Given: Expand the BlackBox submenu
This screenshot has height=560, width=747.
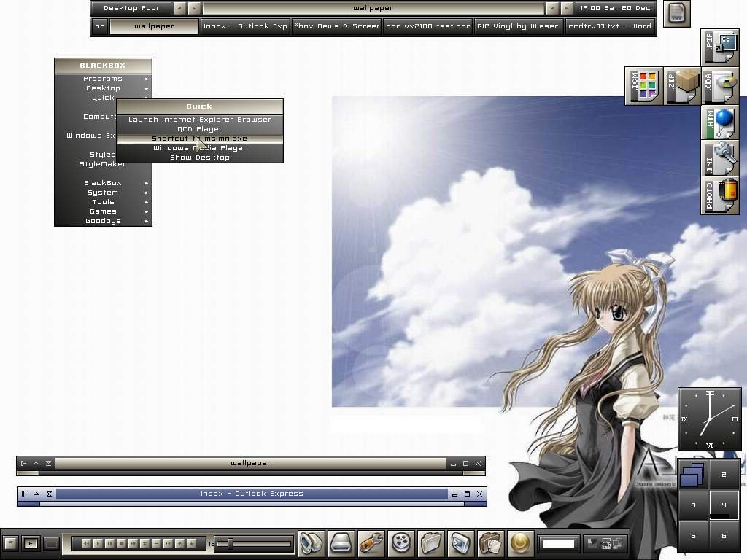Looking at the screenshot, I should [x=103, y=183].
